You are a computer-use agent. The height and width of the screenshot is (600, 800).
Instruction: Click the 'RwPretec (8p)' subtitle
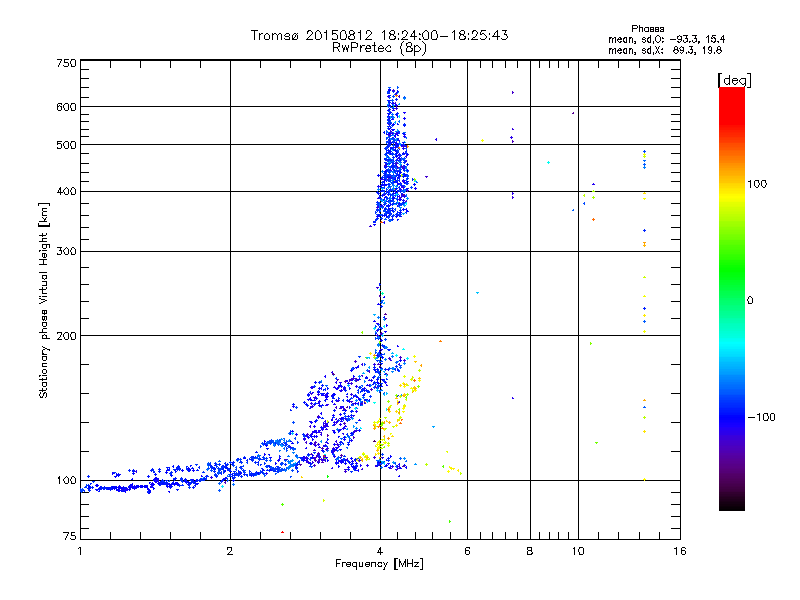[x=379, y=48]
